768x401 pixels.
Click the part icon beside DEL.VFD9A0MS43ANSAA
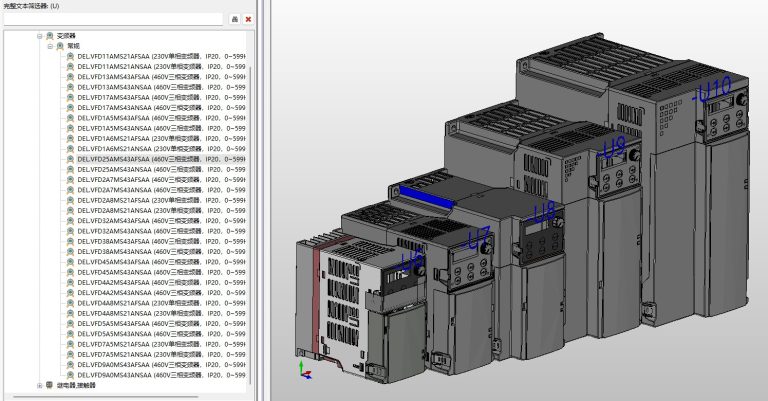(x=70, y=375)
